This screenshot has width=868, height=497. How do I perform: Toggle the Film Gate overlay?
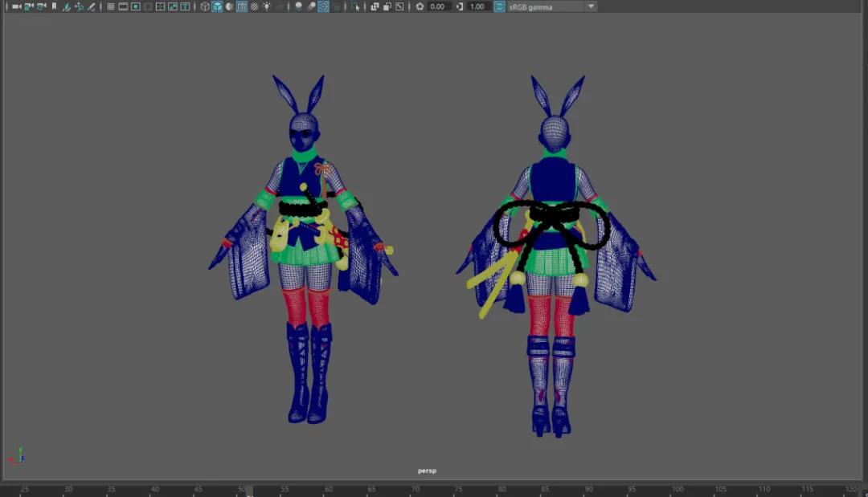click(123, 6)
